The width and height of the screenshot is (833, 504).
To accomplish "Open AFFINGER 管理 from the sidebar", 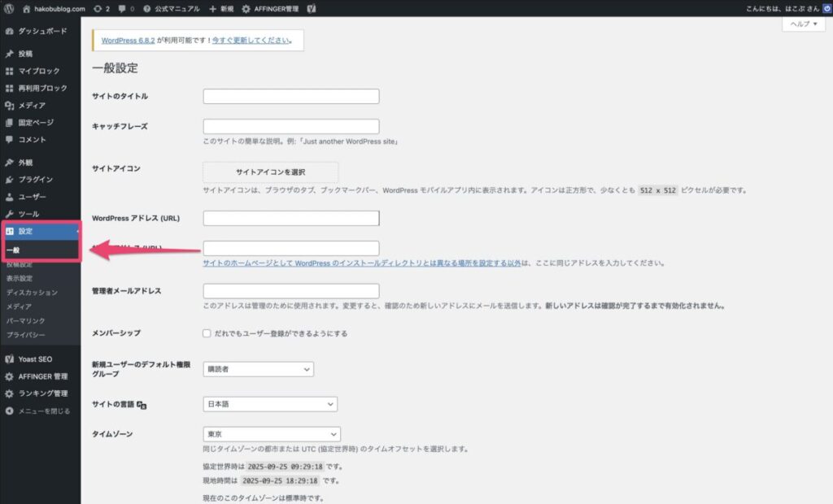I will pos(43,376).
